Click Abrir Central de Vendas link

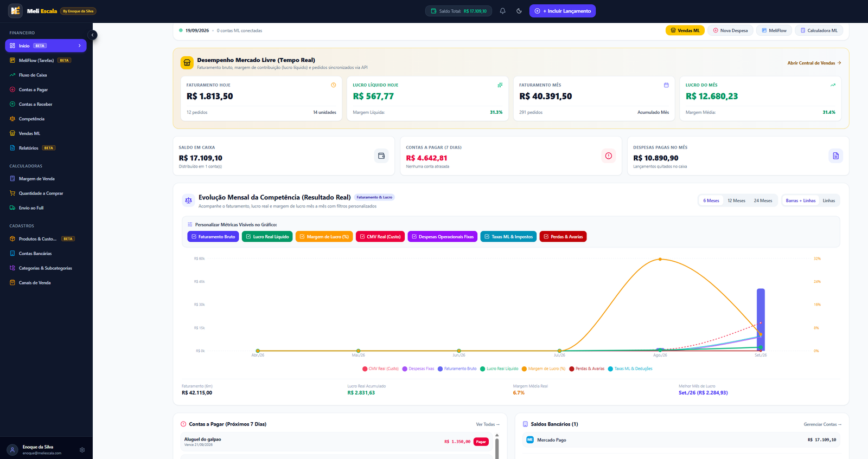tap(814, 63)
